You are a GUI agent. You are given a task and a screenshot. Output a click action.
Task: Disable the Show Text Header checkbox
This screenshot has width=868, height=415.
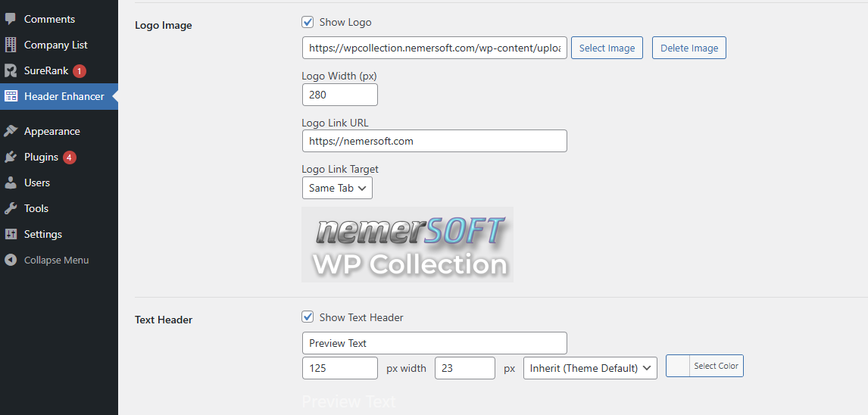click(x=308, y=317)
